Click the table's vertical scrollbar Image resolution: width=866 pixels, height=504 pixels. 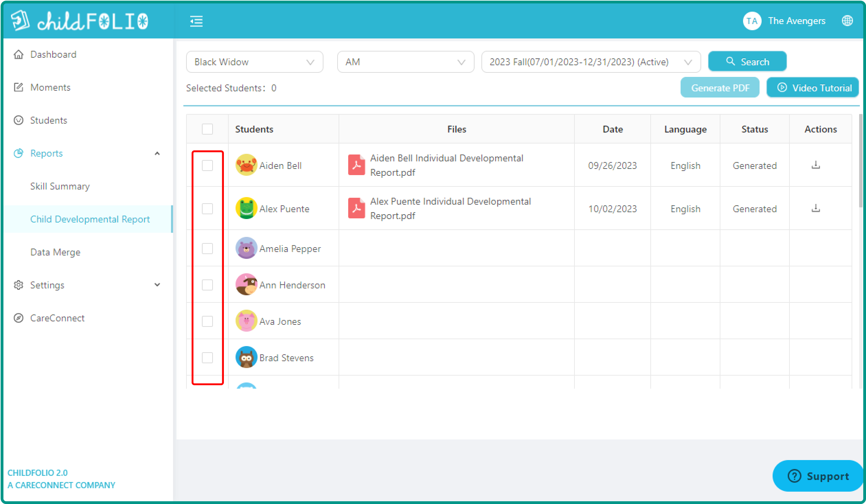(861, 161)
